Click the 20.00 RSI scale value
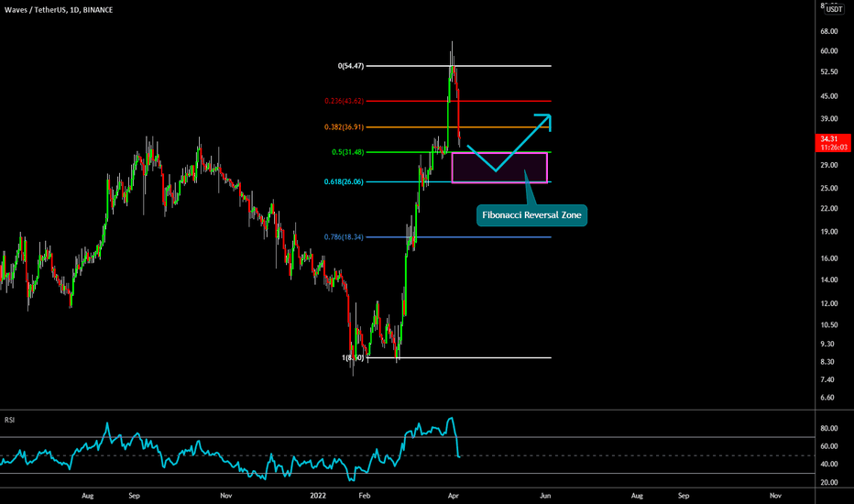The image size is (854, 504). click(829, 483)
